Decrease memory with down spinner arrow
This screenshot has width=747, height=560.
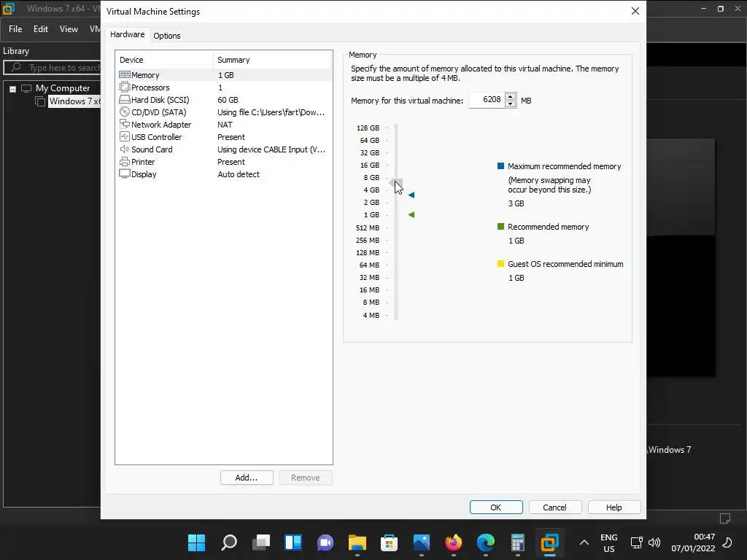[510, 104]
